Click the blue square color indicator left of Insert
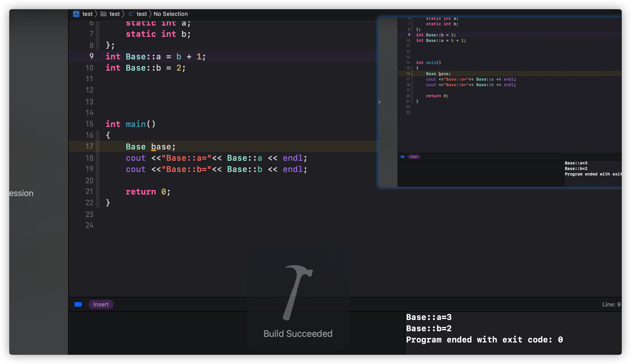This screenshot has height=364, width=631. 78,304
